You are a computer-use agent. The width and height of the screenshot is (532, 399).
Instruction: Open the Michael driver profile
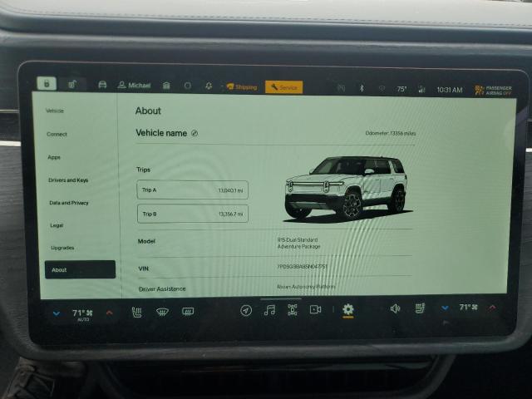coord(134,85)
